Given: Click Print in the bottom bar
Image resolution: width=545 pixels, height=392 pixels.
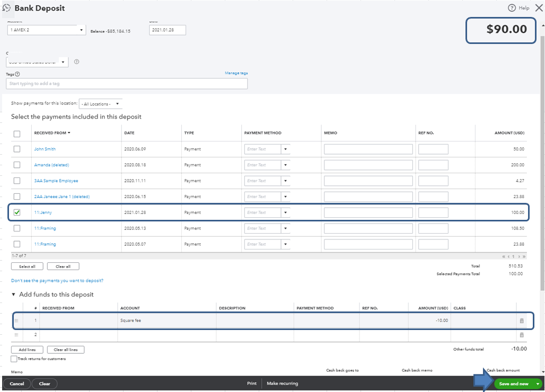Looking at the screenshot, I should tap(251, 383).
